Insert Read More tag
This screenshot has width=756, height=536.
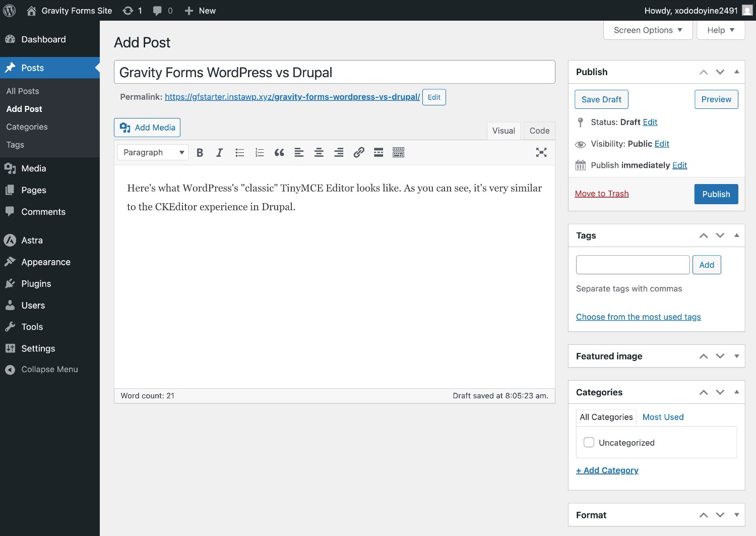[x=379, y=153]
